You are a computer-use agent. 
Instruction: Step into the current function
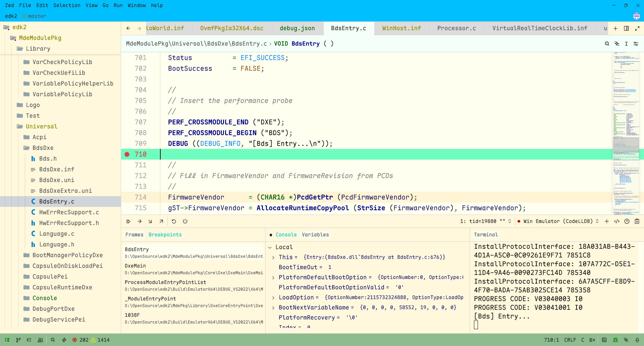(150, 221)
